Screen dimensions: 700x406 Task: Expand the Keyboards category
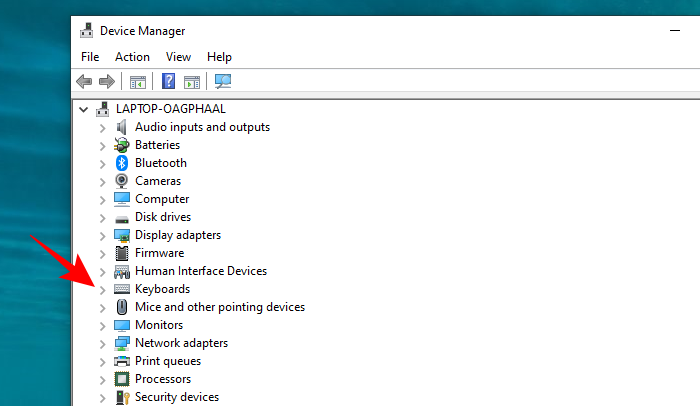102,289
